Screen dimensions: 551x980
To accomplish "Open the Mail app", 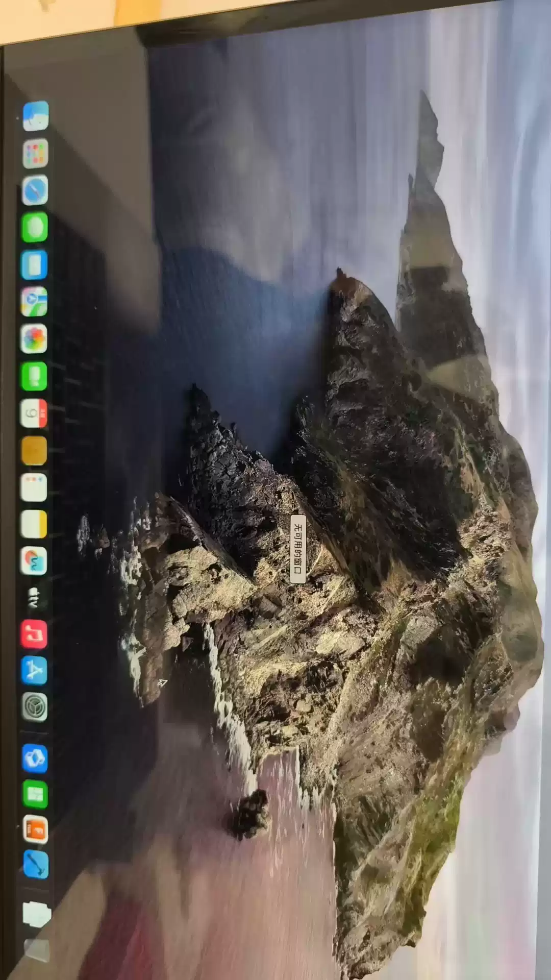I will click(34, 264).
